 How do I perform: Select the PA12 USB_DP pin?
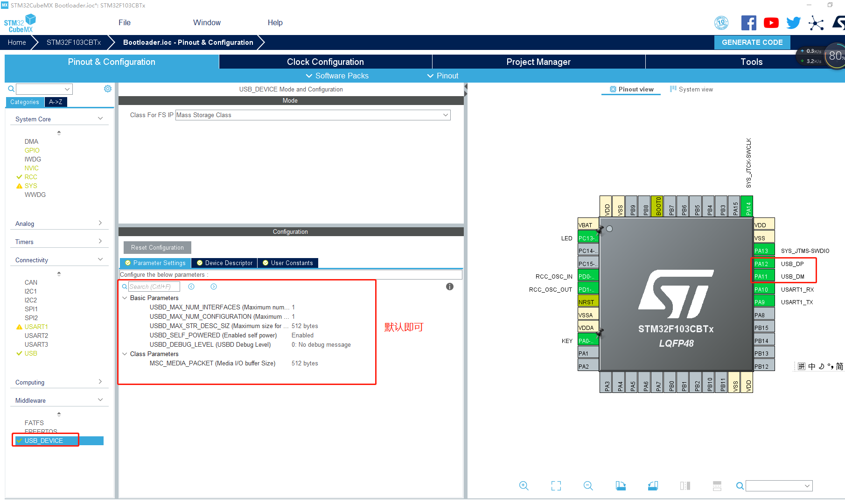click(764, 264)
